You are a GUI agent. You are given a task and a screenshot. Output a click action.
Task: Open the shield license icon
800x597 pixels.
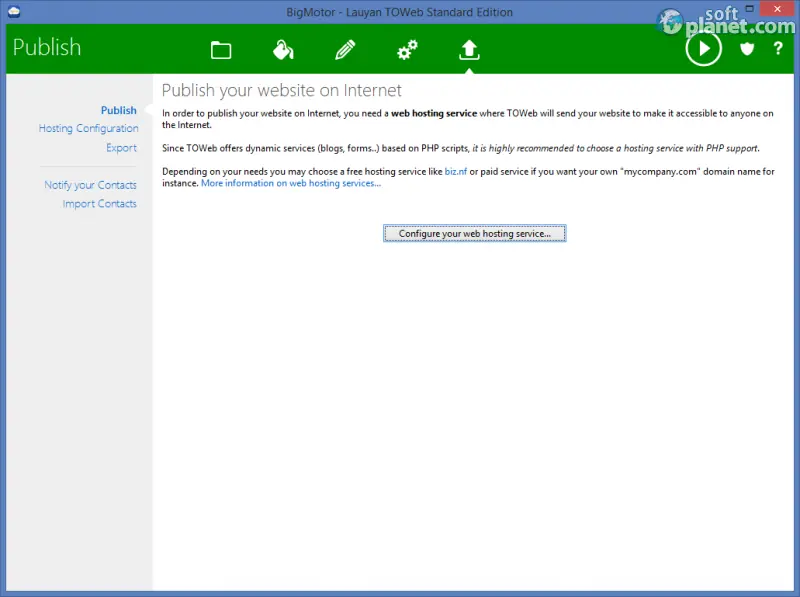coord(747,48)
